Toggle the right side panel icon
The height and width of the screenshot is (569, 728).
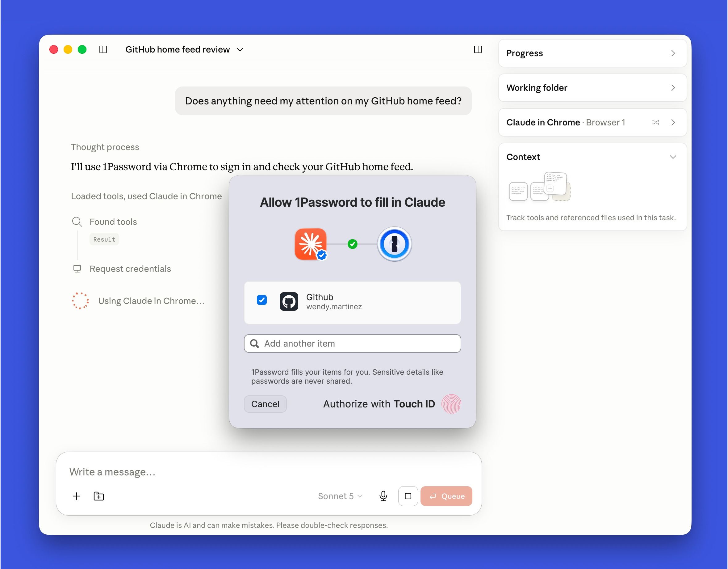[x=478, y=49]
